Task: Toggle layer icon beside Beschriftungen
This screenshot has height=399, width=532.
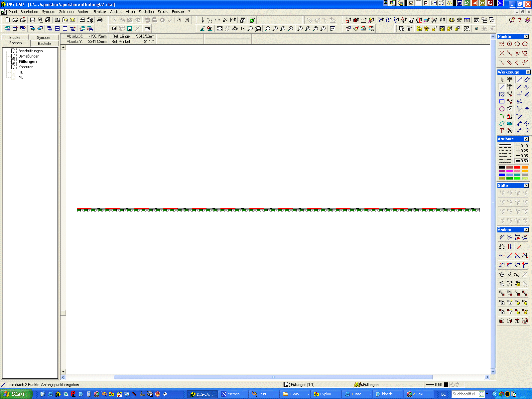Action: point(14,51)
